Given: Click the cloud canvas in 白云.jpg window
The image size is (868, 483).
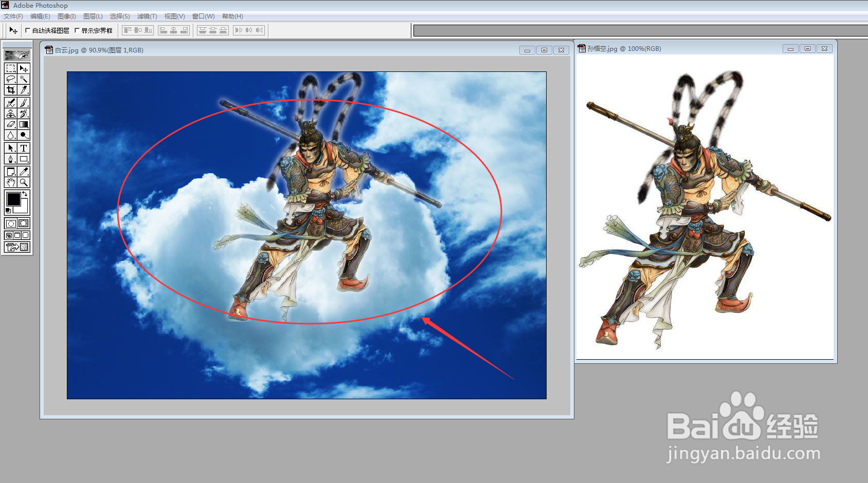Looking at the screenshot, I should (306, 235).
